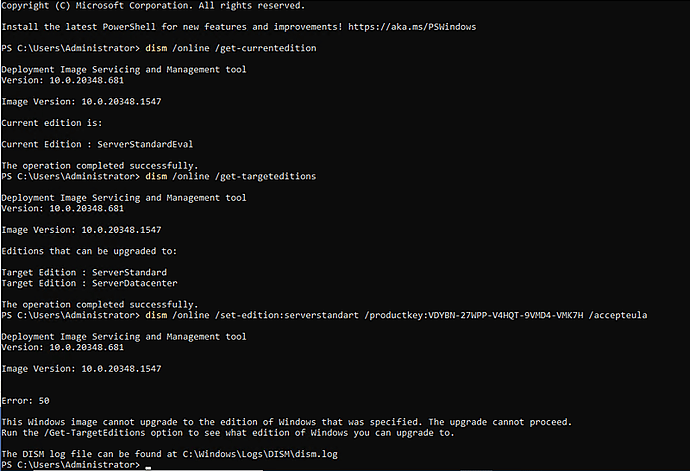This screenshot has width=690, height=471.
Task: Open the https://aka.ms/PSWindows link
Action: (412, 27)
